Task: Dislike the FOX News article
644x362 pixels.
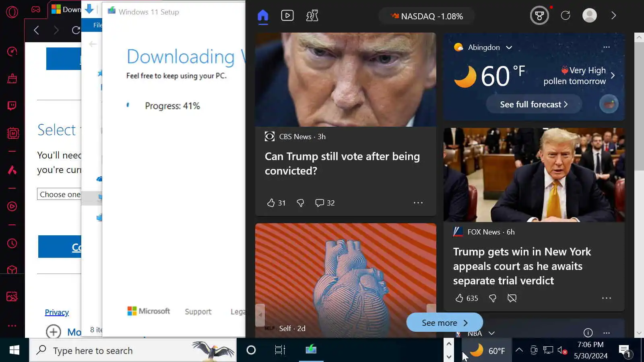Action: (492, 298)
